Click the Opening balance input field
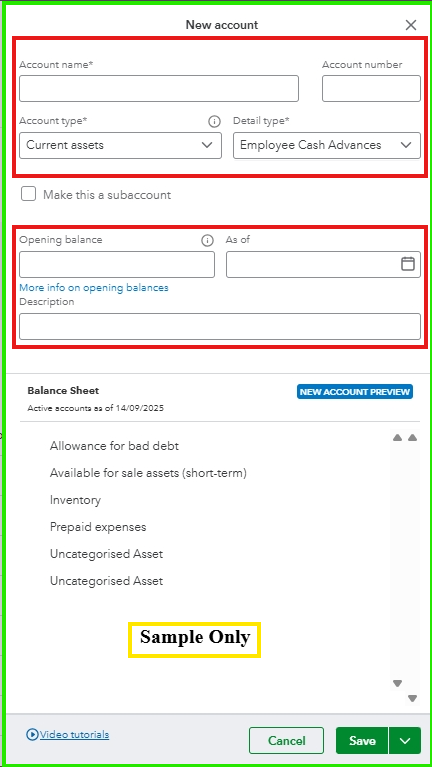Image resolution: width=432 pixels, height=767 pixels. click(117, 265)
